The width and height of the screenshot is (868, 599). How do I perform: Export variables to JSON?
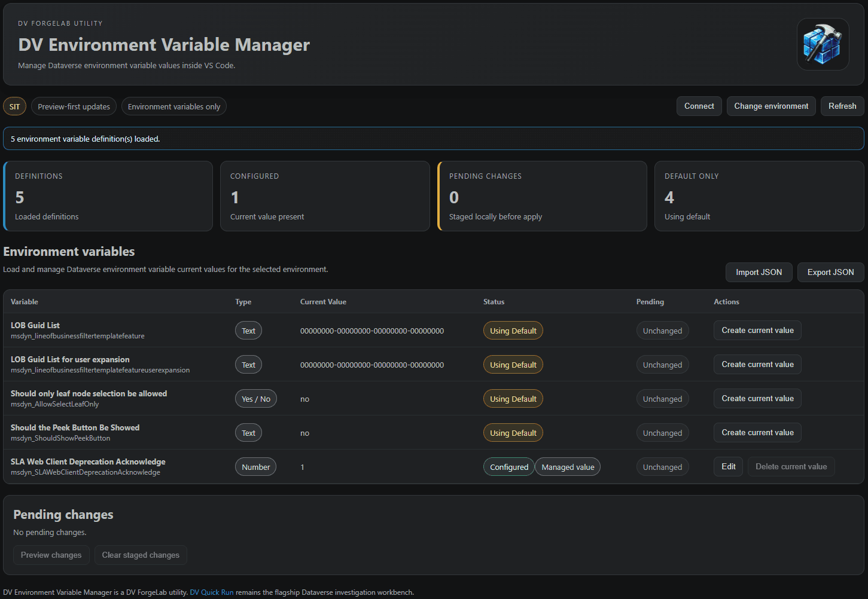click(x=830, y=272)
